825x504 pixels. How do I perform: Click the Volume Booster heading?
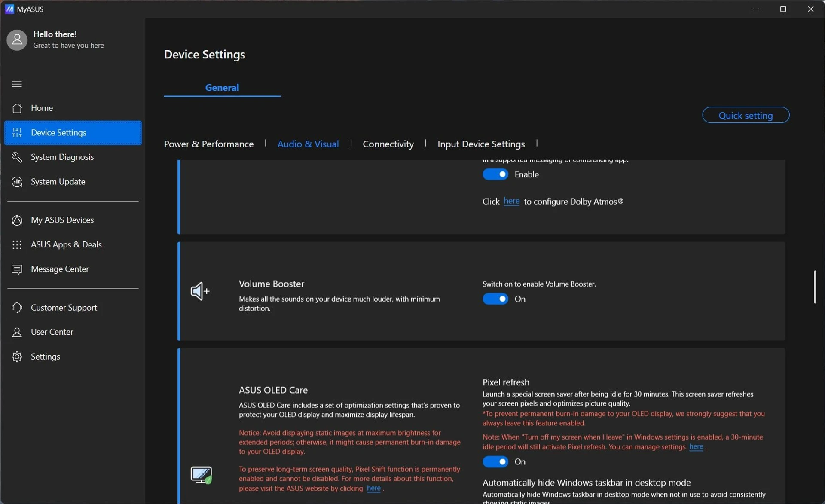coord(271,284)
